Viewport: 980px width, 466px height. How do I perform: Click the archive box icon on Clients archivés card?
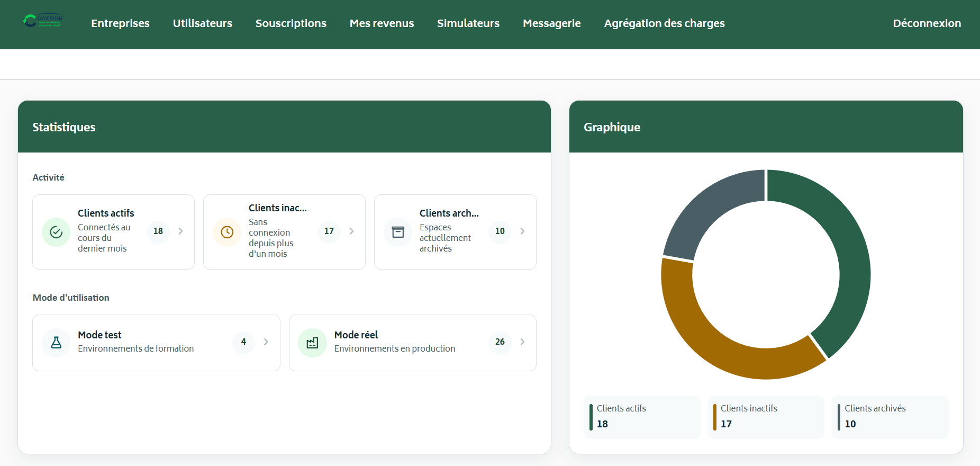coord(398,232)
